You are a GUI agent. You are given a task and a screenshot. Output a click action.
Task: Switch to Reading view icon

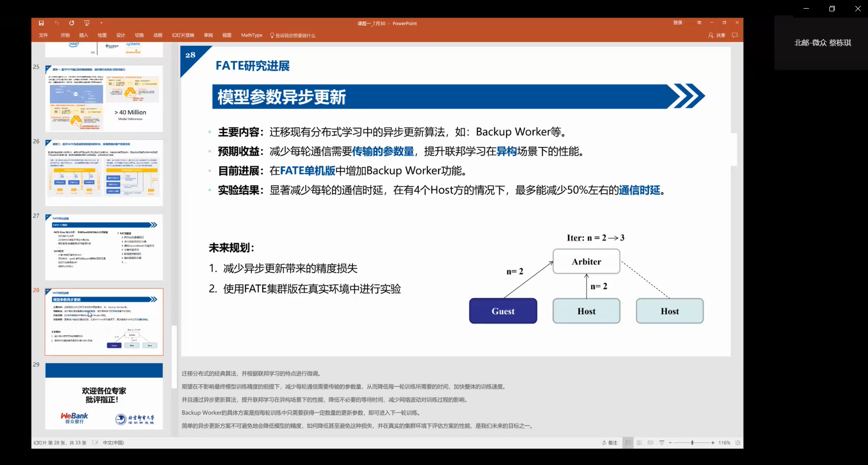651,443
